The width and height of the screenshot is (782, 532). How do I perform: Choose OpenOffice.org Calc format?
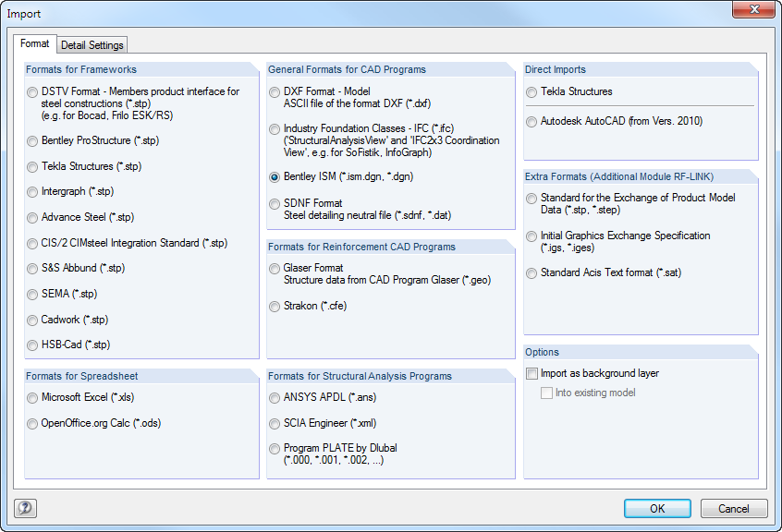(31, 423)
